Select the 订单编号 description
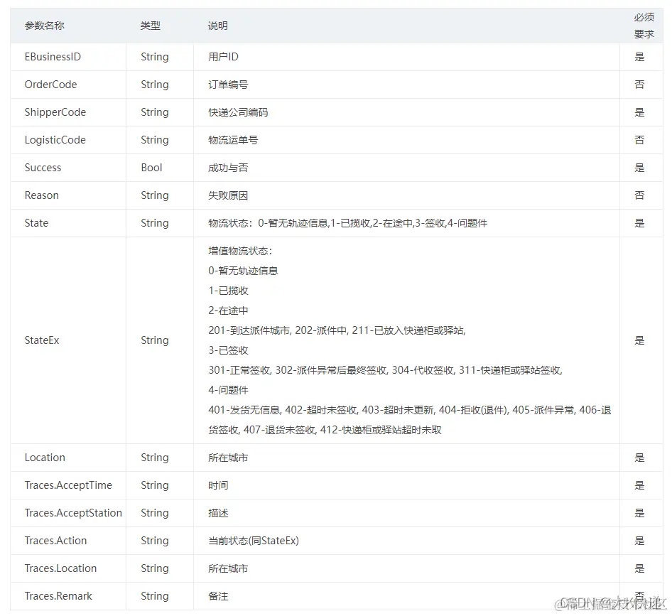The width and height of the screenshot is (672, 616). click(228, 85)
